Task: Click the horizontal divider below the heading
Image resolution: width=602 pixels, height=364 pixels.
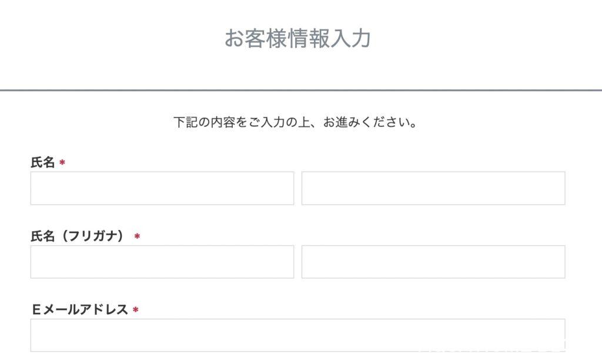Action: (x=301, y=90)
